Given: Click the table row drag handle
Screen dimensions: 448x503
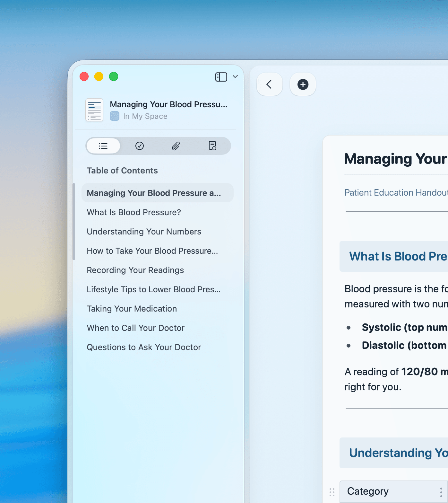Looking at the screenshot, I should pos(332,492).
